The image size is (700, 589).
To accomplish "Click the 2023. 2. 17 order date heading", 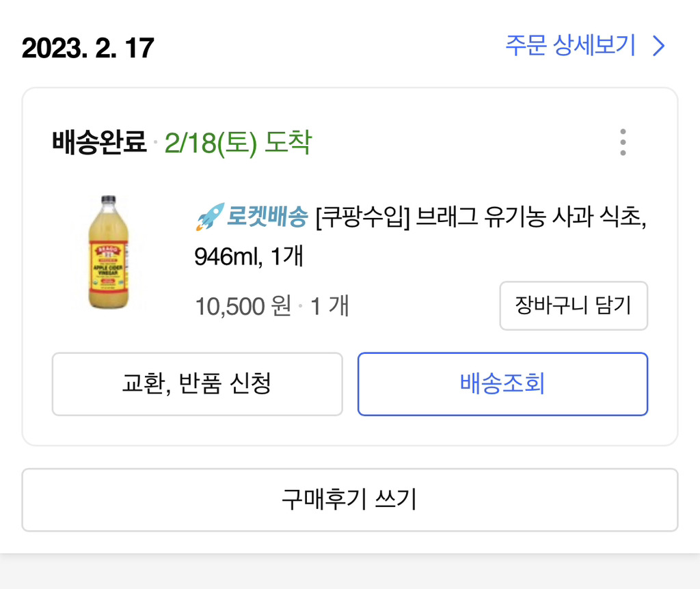I will [x=88, y=48].
